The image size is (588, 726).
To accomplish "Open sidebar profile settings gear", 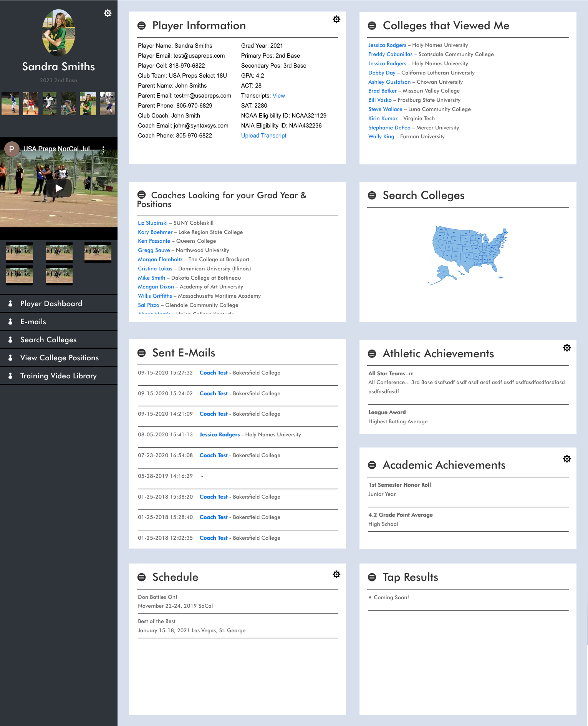I will (x=108, y=13).
